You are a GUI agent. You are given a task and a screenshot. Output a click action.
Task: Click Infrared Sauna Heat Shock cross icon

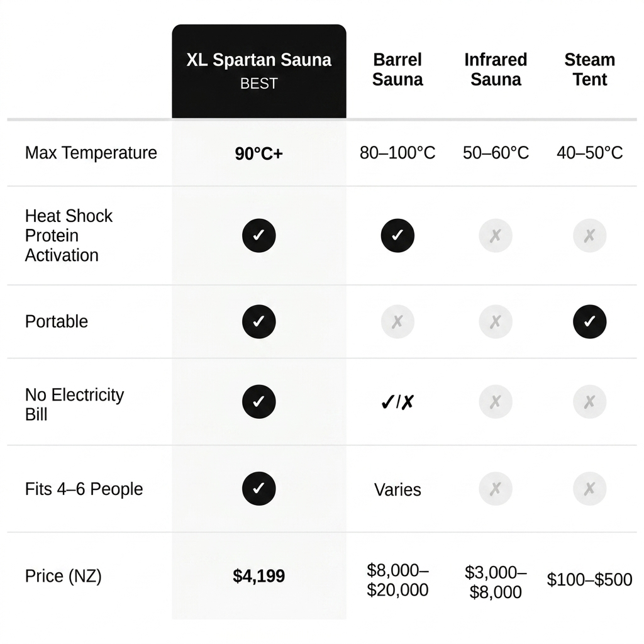click(496, 235)
